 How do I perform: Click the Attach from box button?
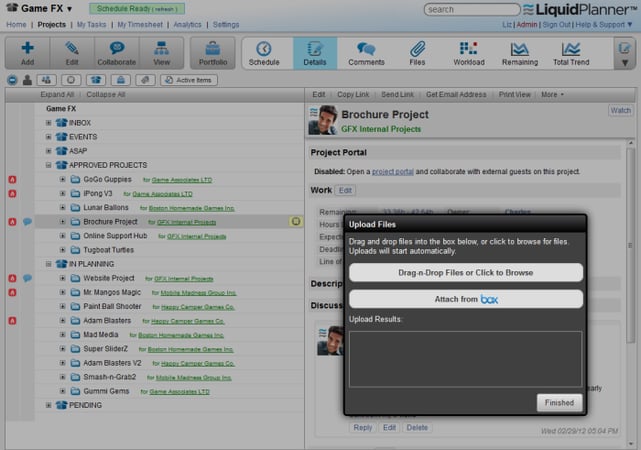click(466, 299)
